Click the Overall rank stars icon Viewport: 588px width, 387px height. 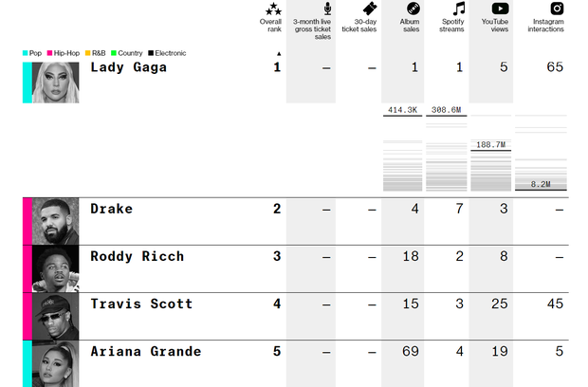(x=273, y=9)
